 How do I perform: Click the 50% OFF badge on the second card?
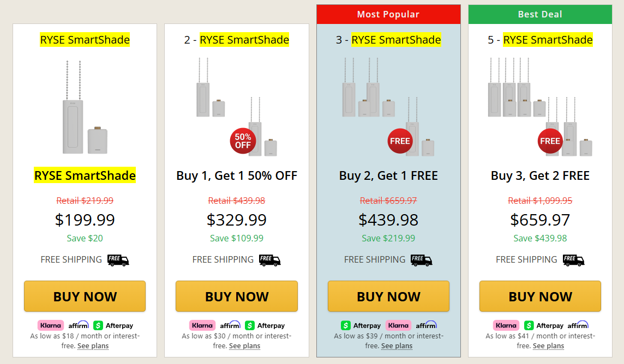(243, 141)
